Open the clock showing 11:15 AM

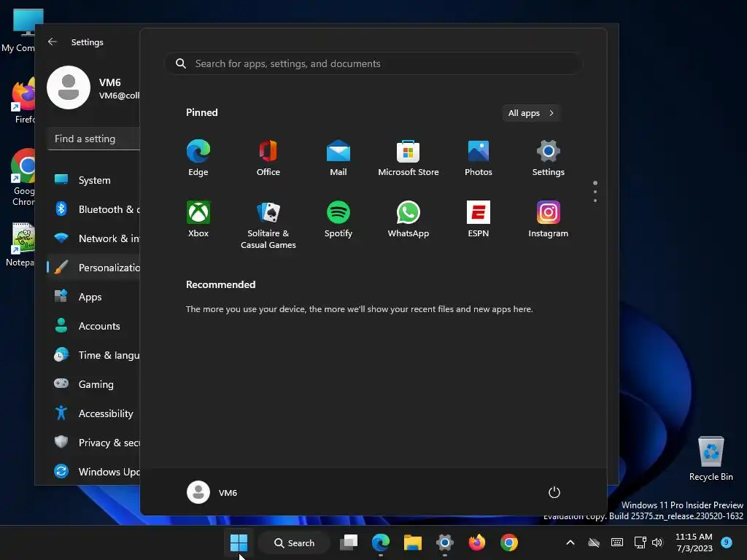click(694, 542)
